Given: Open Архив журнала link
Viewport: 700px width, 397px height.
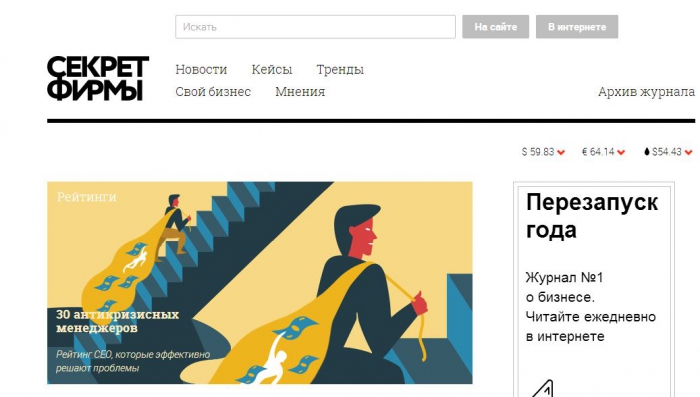Looking at the screenshot, I should point(646,92).
